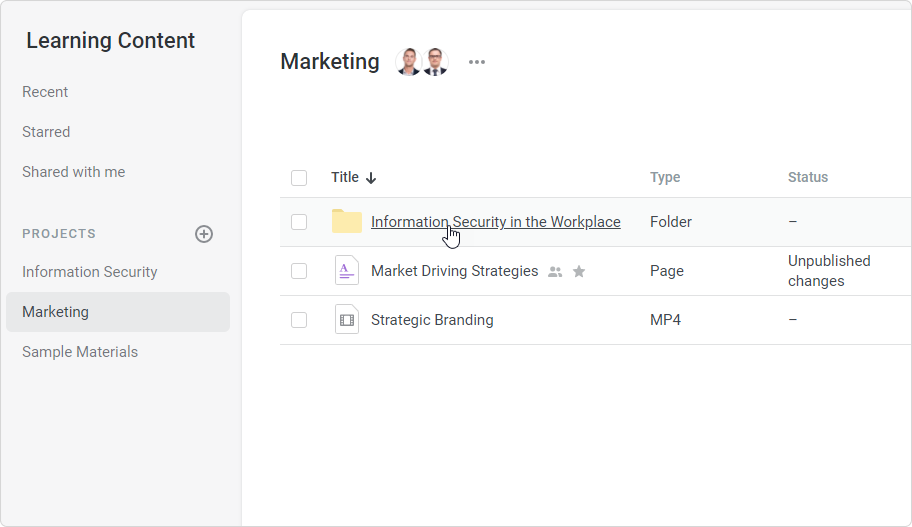Open Shared with me
The image size is (912, 527).
click(73, 172)
